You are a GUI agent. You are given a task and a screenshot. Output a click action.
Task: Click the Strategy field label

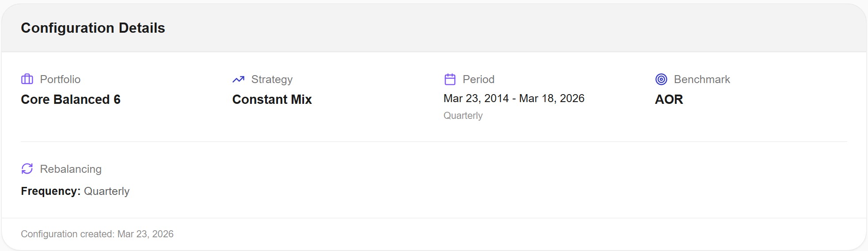click(272, 80)
